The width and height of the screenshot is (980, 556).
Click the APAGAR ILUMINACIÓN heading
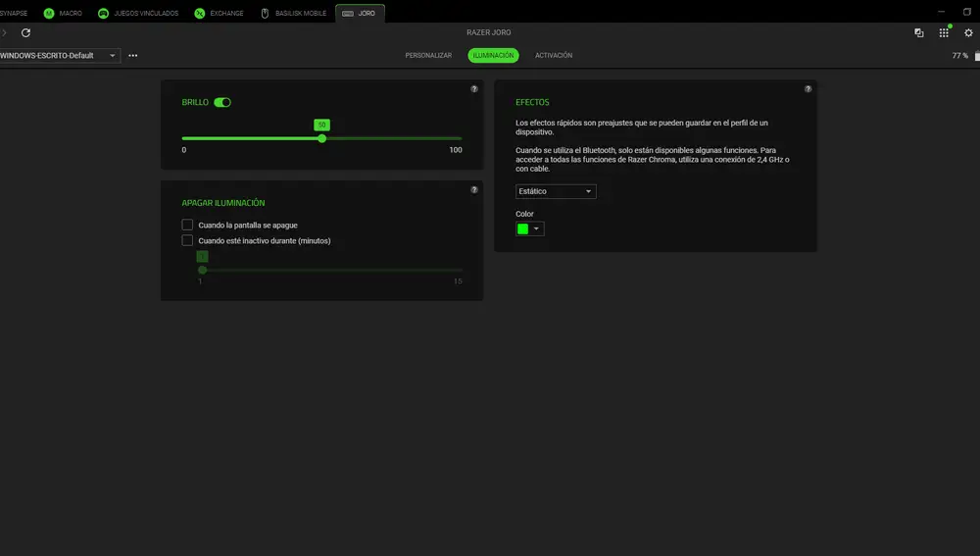click(223, 203)
